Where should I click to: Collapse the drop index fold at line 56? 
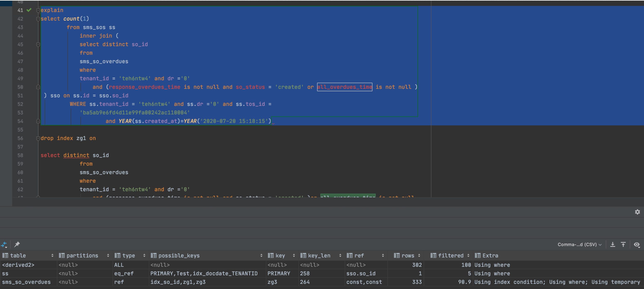[38, 138]
